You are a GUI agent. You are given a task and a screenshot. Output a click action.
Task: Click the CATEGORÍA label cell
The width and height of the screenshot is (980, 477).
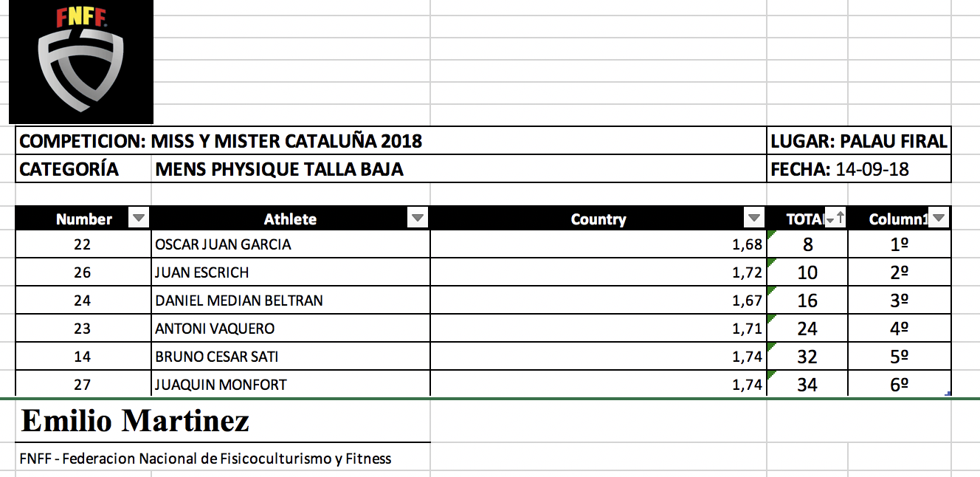click(x=69, y=169)
